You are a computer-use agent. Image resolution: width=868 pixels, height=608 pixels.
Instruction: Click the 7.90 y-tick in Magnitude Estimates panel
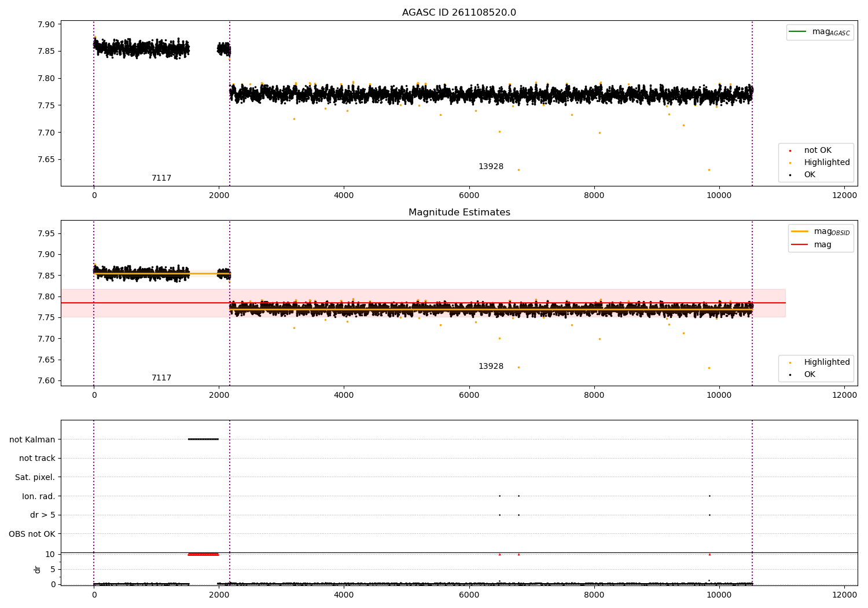point(46,255)
